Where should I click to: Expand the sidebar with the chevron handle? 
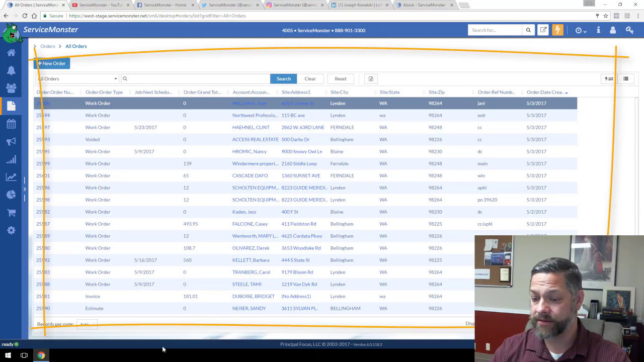pos(24,189)
